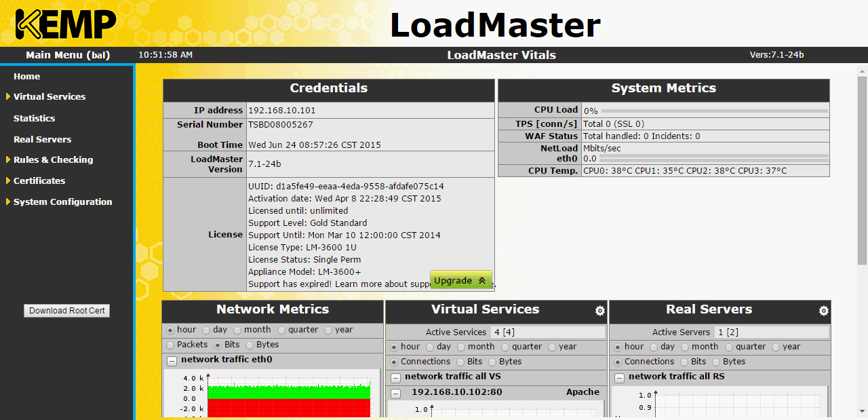Select month range in Real Servers panel
The image size is (868, 420).
[x=685, y=347]
